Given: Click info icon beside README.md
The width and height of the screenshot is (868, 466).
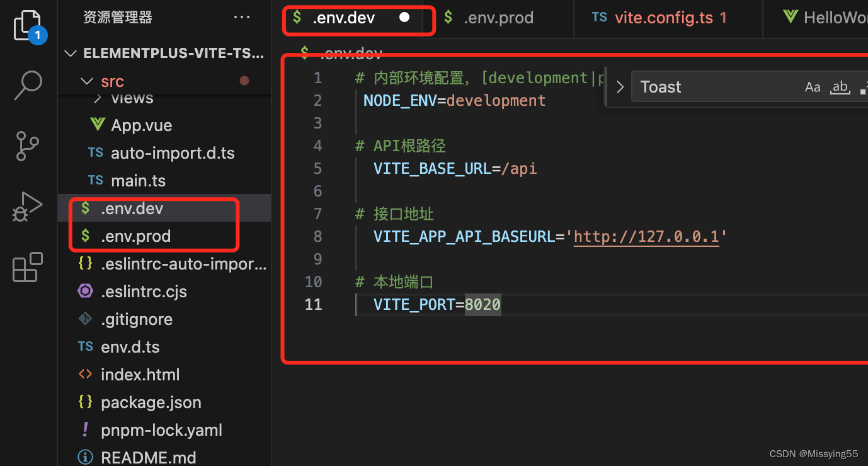Looking at the screenshot, I should point(85,457).
